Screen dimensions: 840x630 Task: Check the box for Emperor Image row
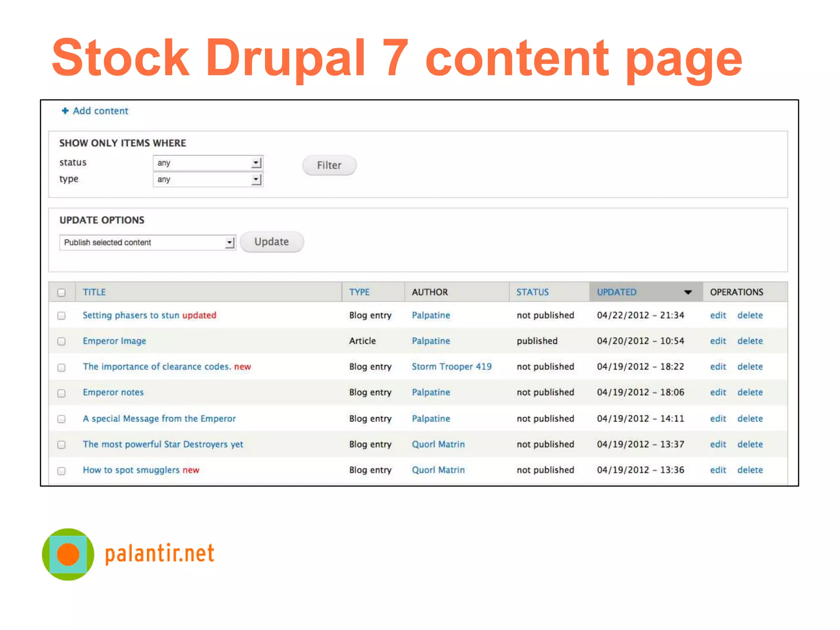(x=62, y=341)
